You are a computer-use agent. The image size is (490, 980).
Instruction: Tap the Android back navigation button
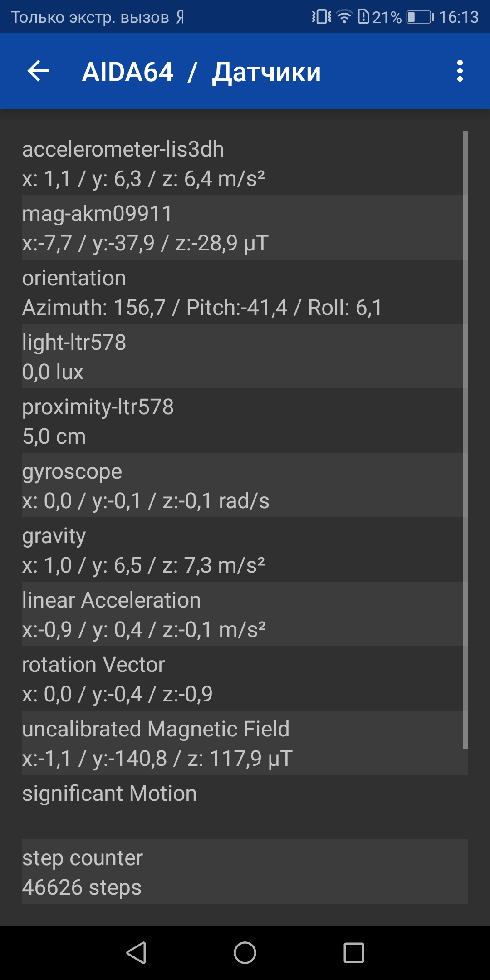pos(136,952)
